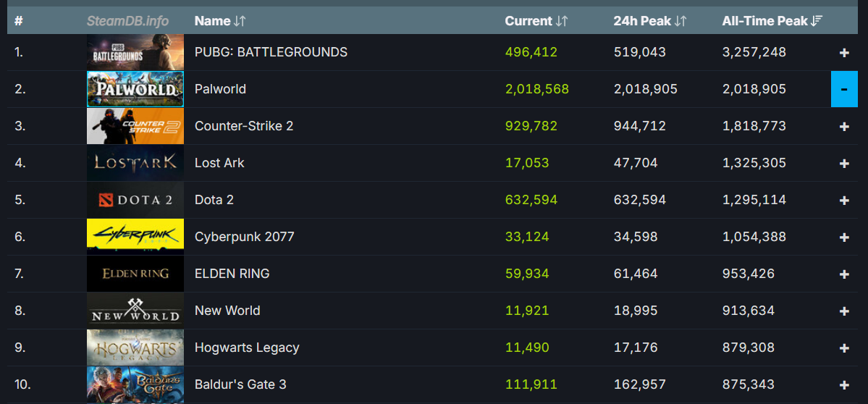Select Lost Ark all-time peak 1,325,305

[x=754, y=163]
